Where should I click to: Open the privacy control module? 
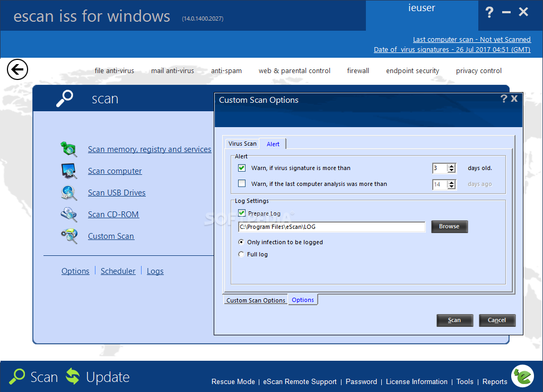point(479,70)
